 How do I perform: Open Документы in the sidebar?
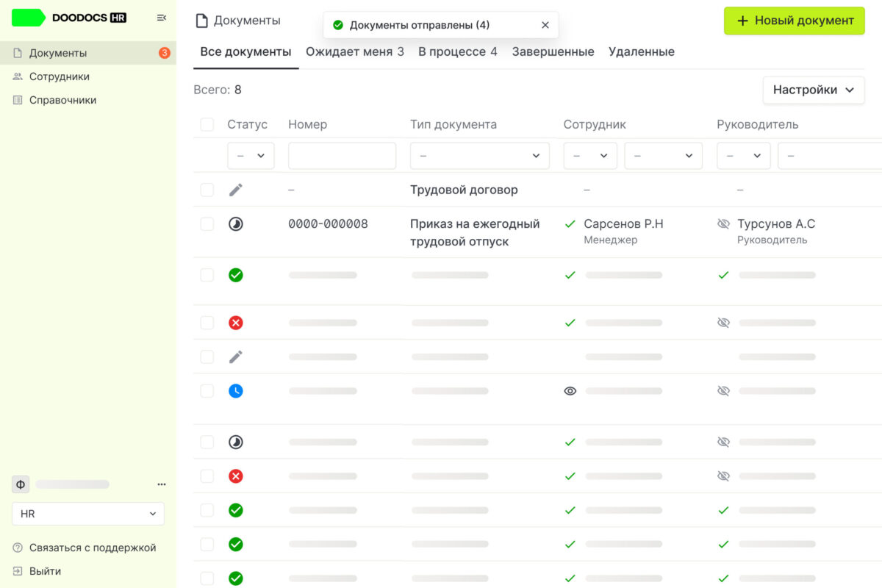pyautogui.click(x=88, y=53)
